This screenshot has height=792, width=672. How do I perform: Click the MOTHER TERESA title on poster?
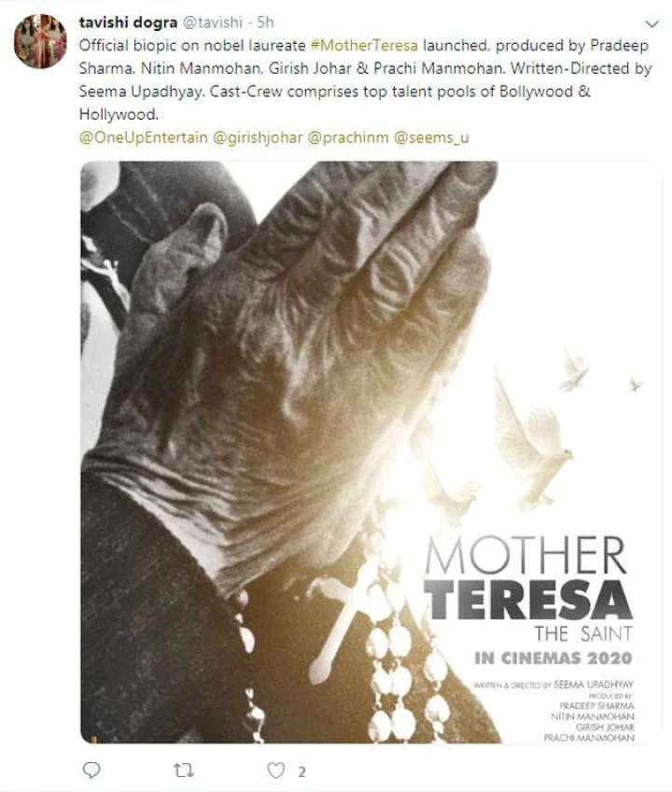coord(528,579)
